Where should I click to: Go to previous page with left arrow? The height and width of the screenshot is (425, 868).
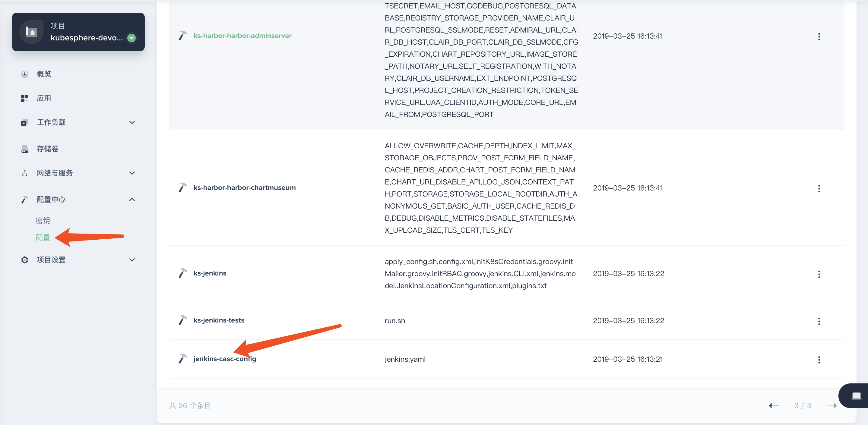774,405
